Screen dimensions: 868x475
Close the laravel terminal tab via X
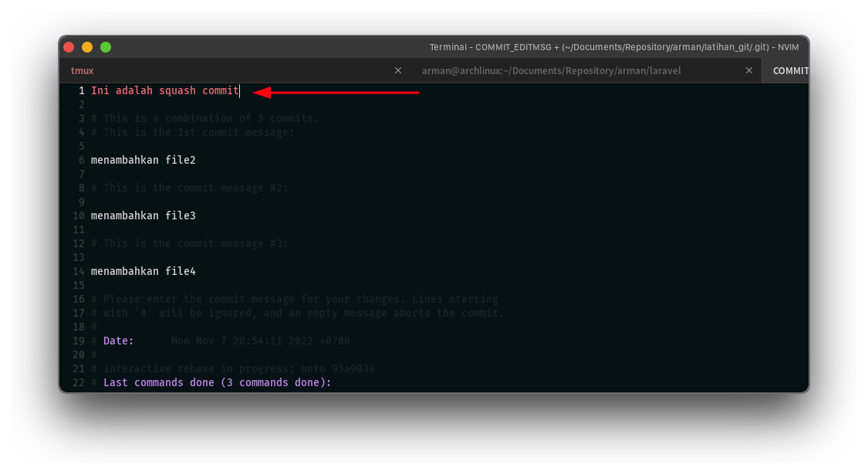point(748,70)
